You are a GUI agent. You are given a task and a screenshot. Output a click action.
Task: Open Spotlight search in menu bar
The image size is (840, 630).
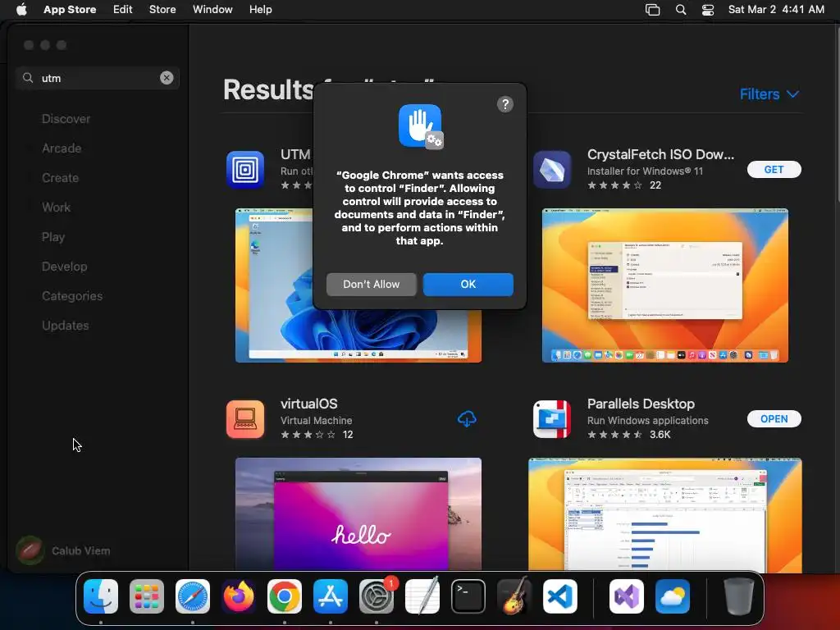point(680,10)
